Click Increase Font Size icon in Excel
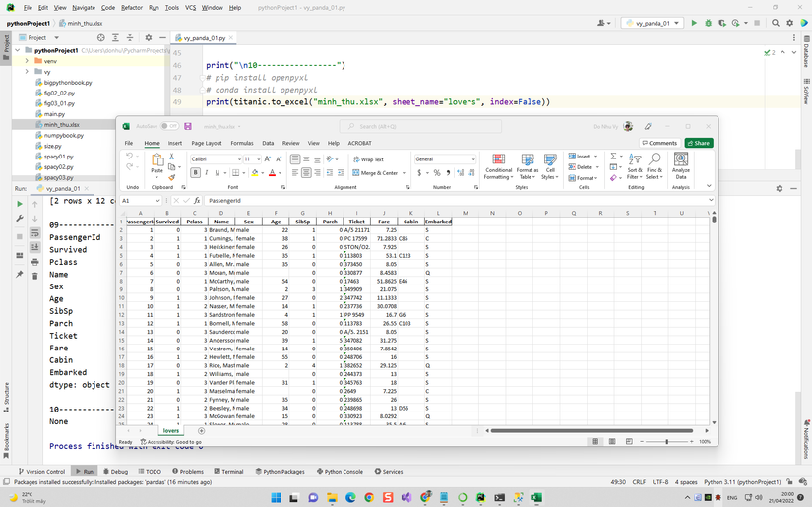 coord(268,158)
